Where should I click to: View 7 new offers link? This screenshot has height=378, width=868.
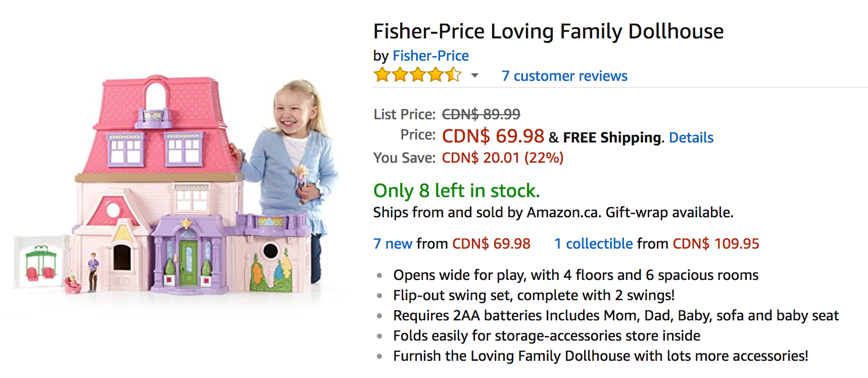pos(393,244)
